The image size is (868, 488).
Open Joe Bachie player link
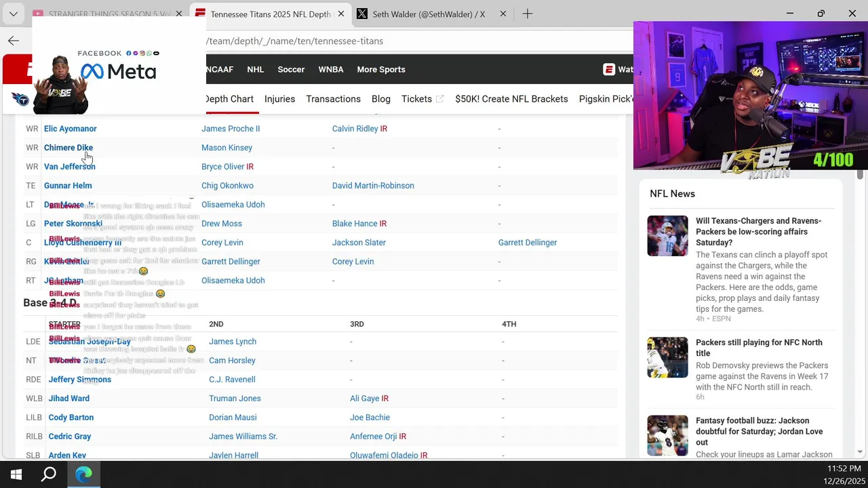pos(370,418)
